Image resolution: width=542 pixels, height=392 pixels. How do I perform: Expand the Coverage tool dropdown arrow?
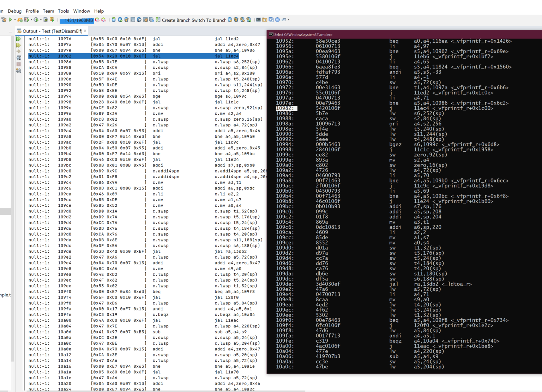pos(31,20)
